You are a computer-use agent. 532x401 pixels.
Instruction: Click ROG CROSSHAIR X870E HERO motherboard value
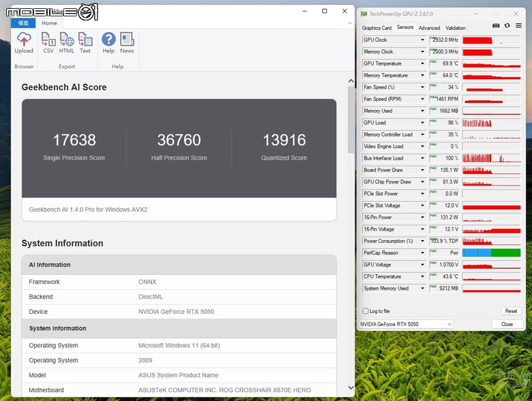[224, 390]
